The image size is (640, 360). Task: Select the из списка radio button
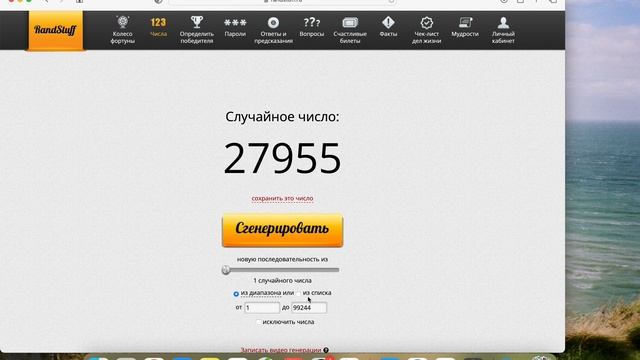click(x=299, y=294)
